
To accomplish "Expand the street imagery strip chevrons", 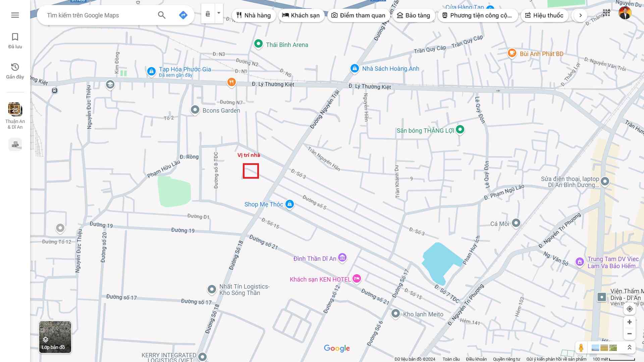I will tap(630, 348).
